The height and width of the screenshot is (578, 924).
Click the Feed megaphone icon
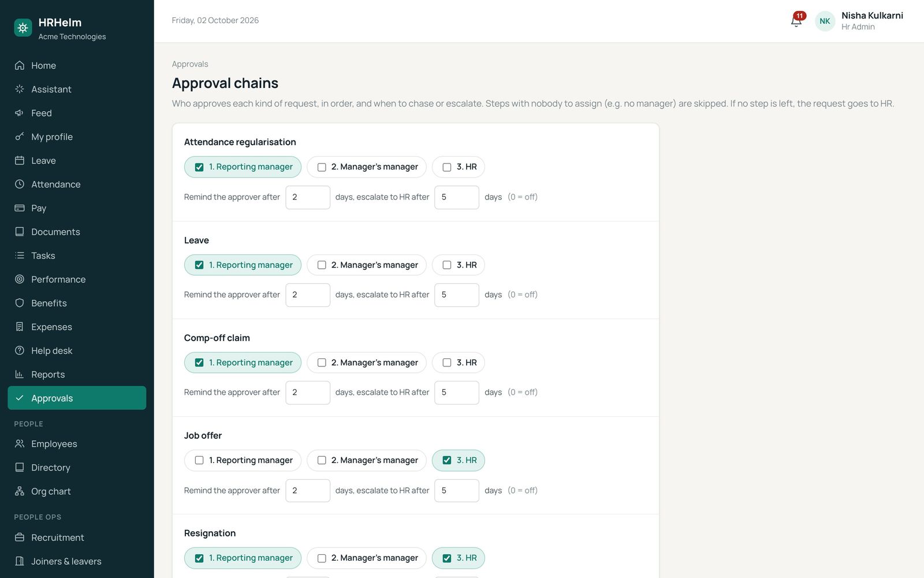[20, 113]
